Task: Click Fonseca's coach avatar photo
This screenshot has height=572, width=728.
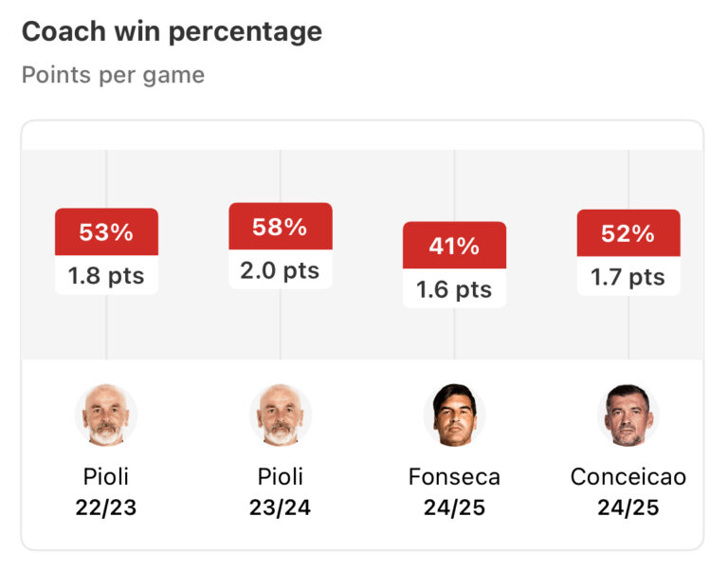Action: (x=454, y=415)
